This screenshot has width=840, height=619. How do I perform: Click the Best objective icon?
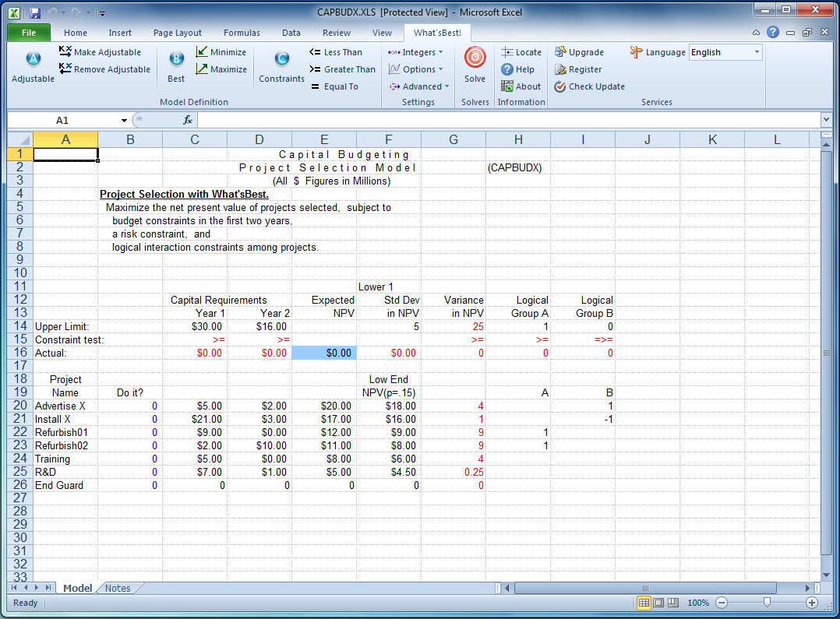(x=176, y=58)
